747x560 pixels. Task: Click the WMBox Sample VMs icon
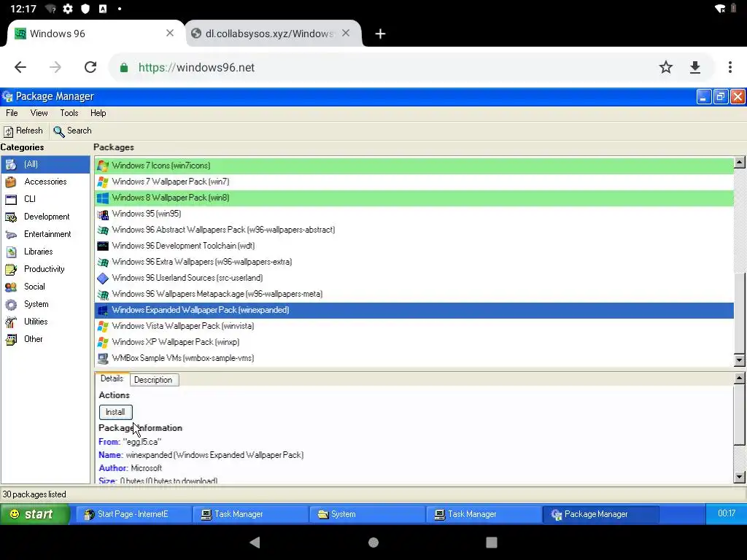pos(102,358)
